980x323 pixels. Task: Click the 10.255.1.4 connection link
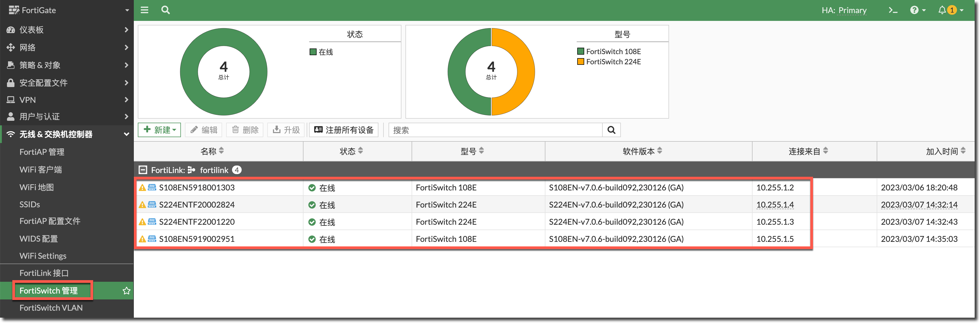click(774, 205)
